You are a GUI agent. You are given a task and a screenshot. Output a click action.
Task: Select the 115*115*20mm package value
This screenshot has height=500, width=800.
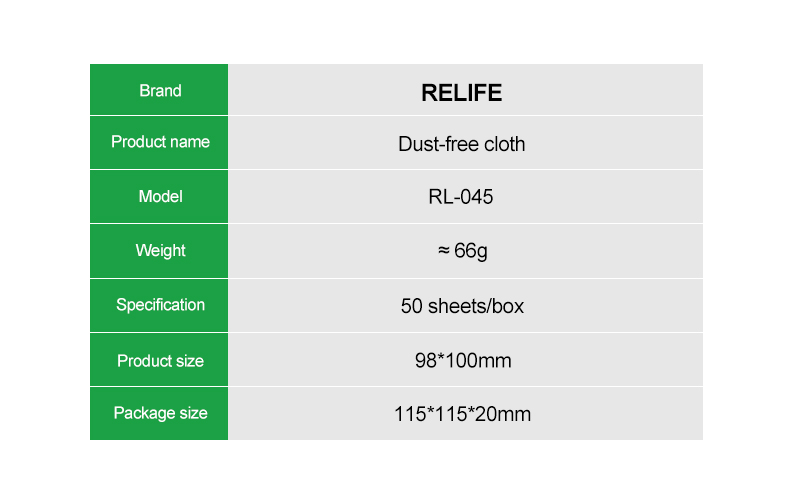pyautogui.click(x=462, y=414)
